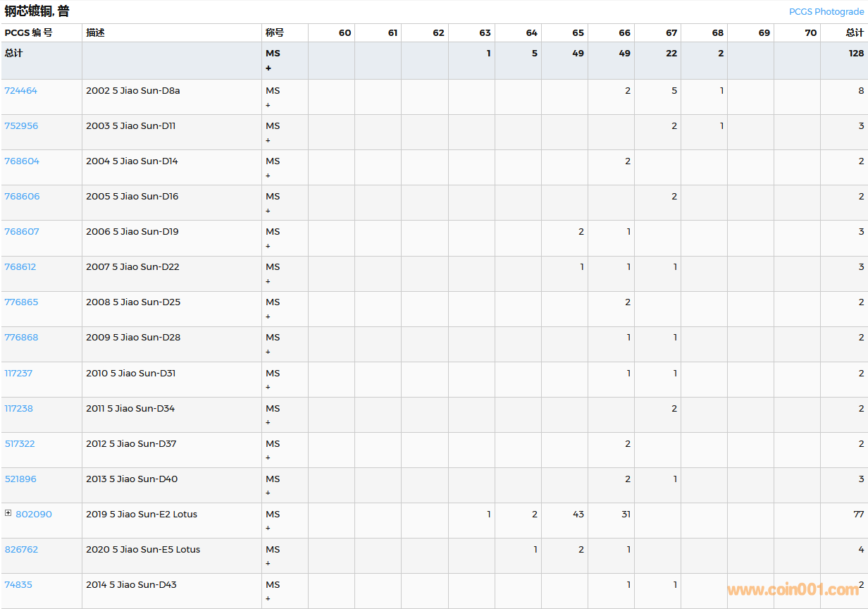
Task: Expand the 802090 row tree box
Action: 8,513
